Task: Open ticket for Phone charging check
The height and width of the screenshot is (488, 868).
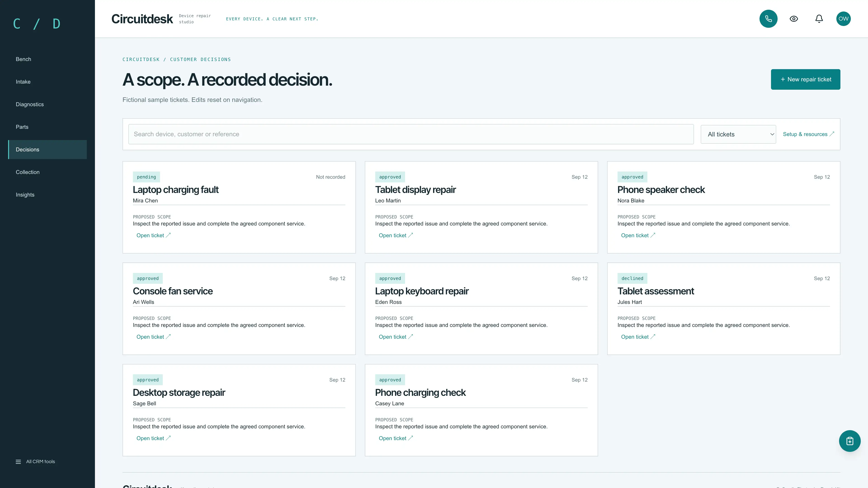Action: coord(396,438)
